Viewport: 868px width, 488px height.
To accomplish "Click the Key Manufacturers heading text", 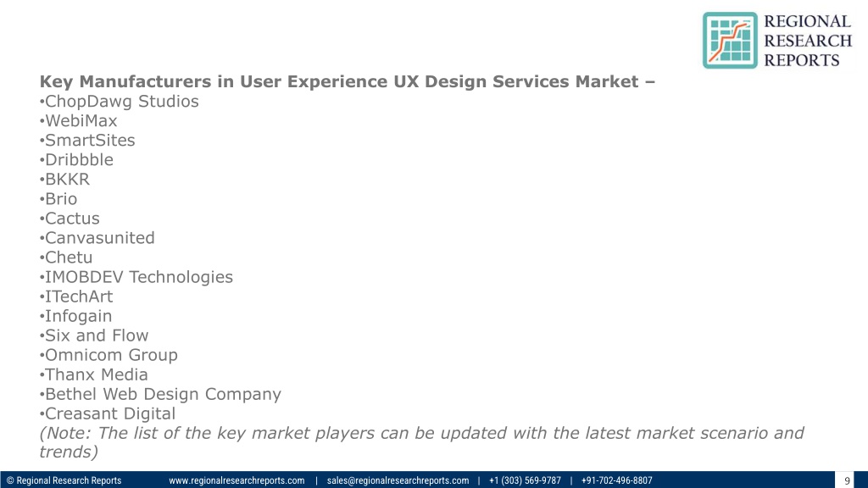I will point(347,81).
